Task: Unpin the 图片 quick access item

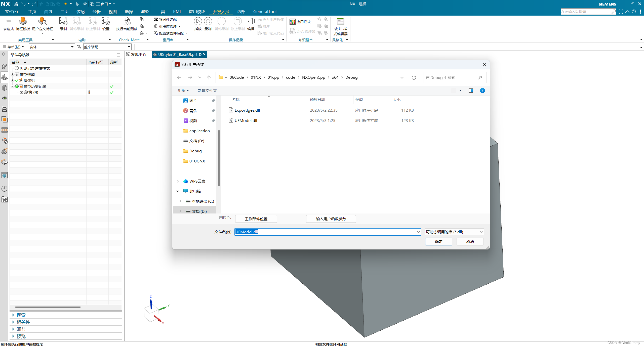Action: coord(213,101)
